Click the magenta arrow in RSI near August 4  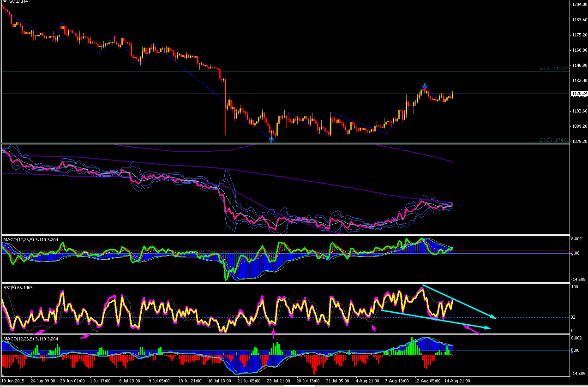coord(374,328)
